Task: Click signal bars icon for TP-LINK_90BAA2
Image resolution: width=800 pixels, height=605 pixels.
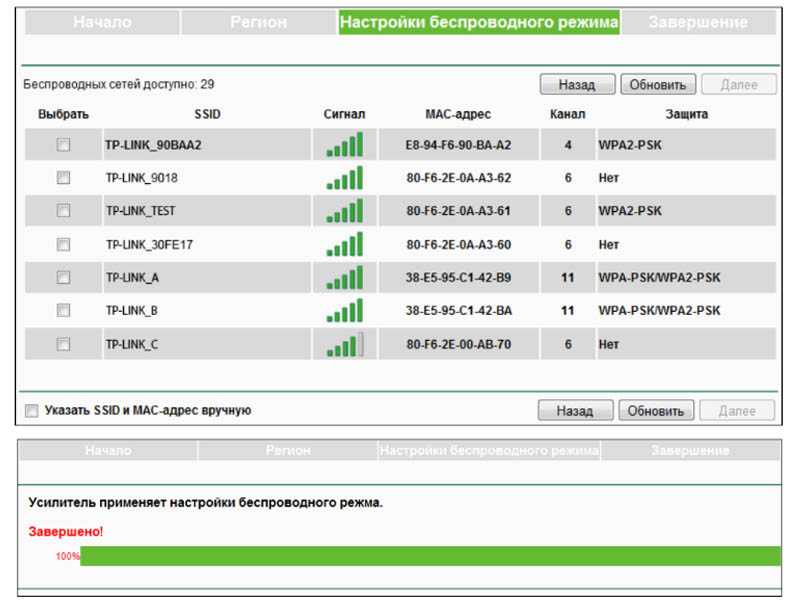Action: (345, 144)
